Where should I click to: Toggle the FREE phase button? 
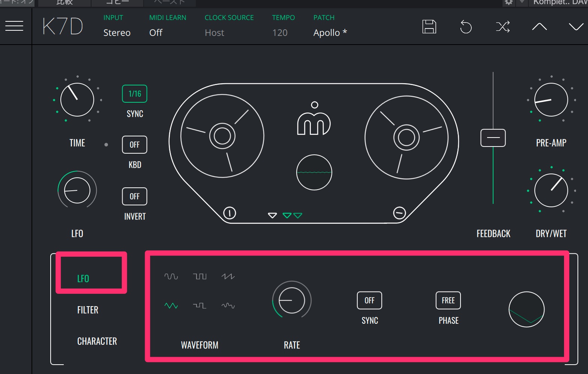[448, 301]
